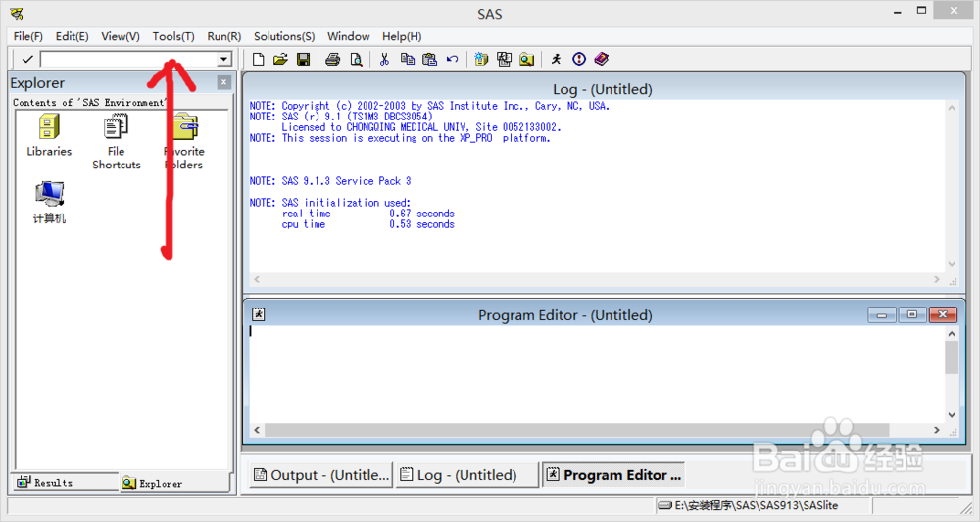Maximize the Program Editor window
The width and height of the screenshot is (980, 522).
pyautogui.click(x=911, y=314)
